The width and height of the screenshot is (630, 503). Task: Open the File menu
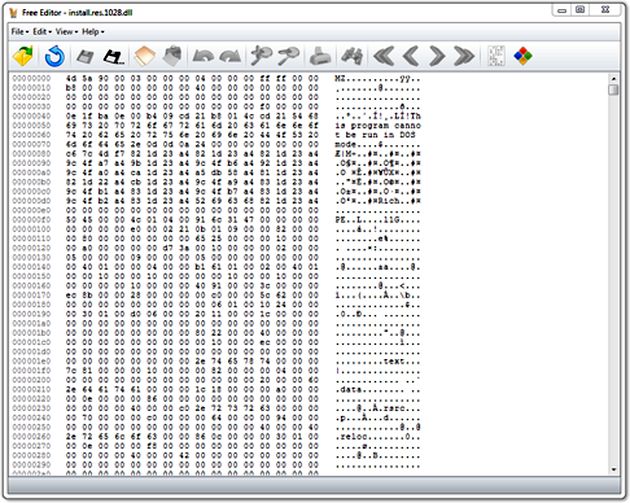click(20, 32)
